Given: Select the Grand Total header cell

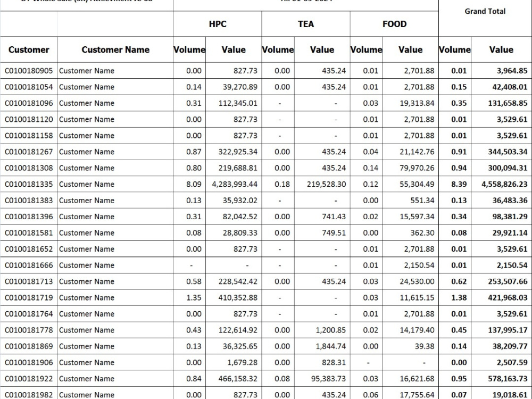Looking at the screenshot, I should (485, 18).
